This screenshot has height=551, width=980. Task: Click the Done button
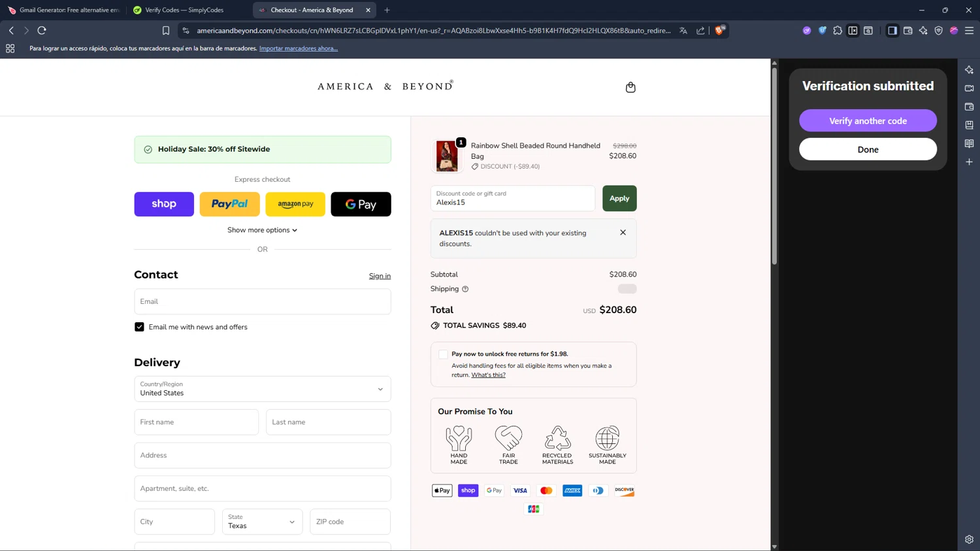pyautogui.click(x=868, y=150)
